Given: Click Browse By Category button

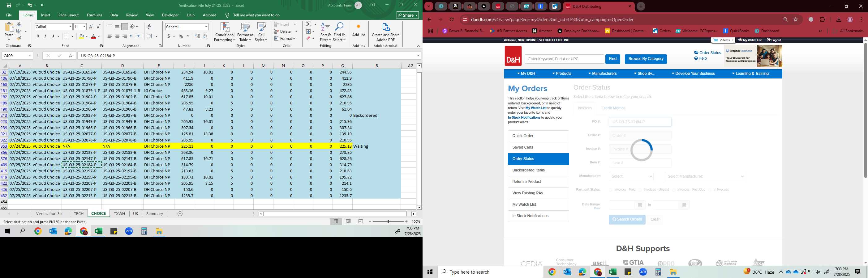Looking at the screenshot, I should [646, 59].
